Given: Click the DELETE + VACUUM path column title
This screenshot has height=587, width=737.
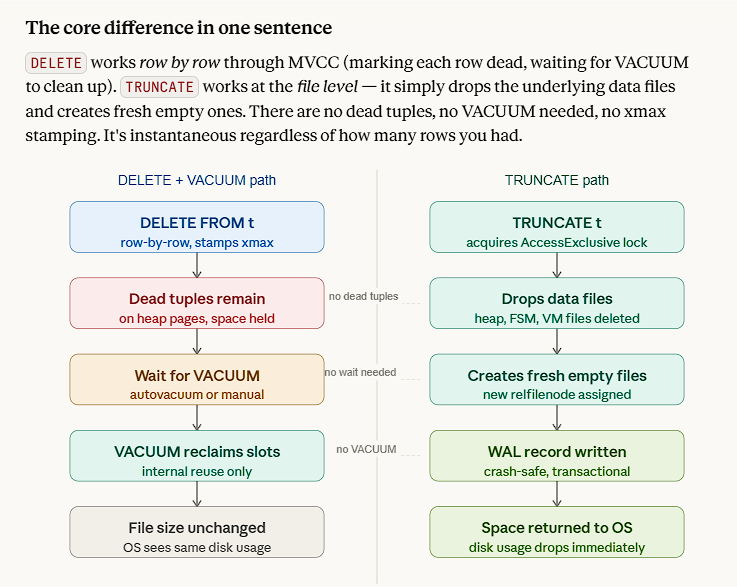Looking at the screenshot, I should (x=197, y=181).
